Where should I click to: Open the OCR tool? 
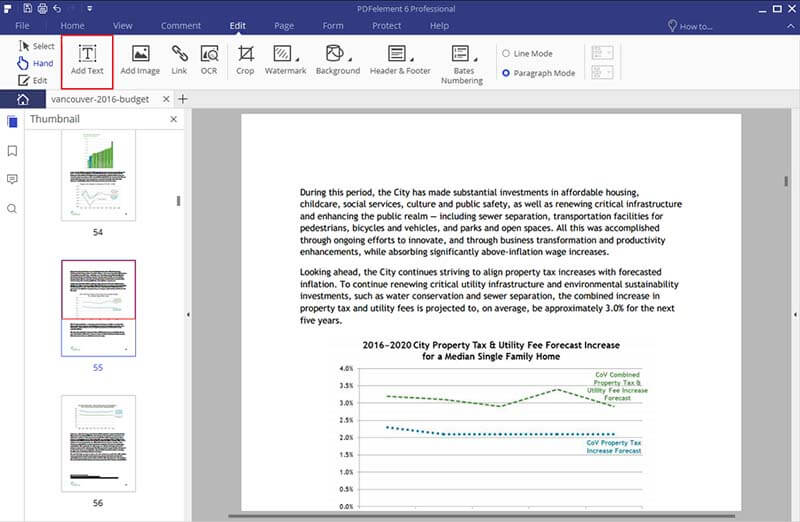point(210,59)
